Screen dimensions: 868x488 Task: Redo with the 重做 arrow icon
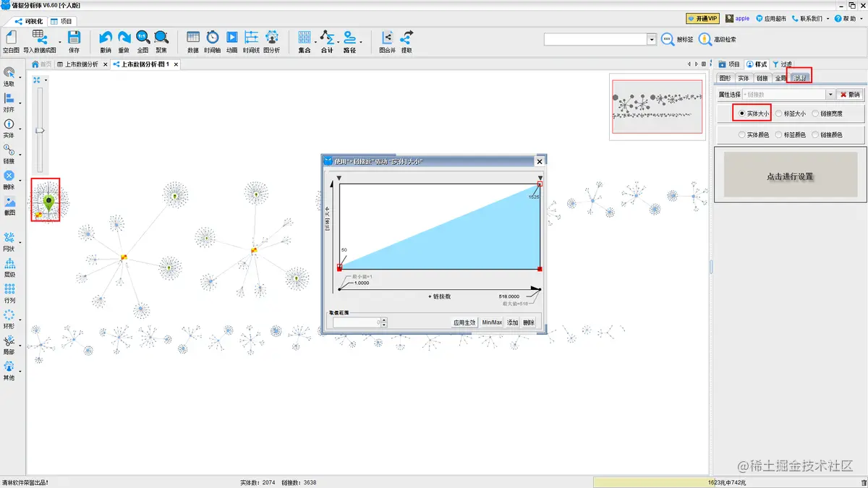tap(124, 38)
